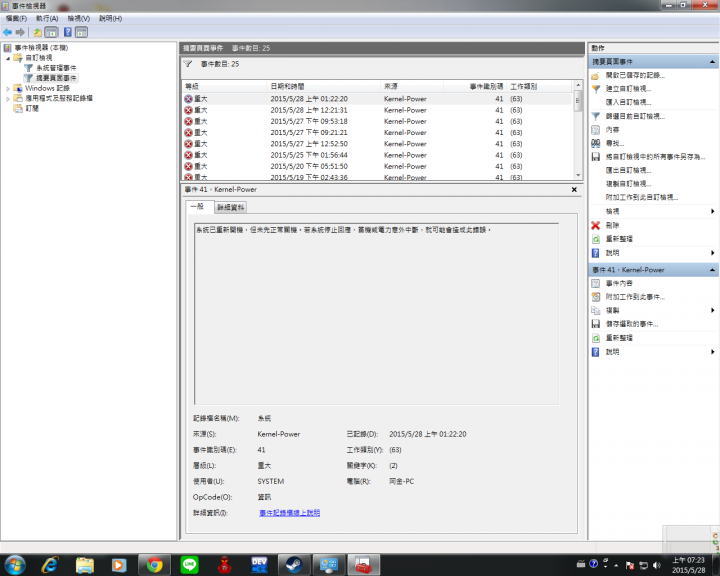Expand 應用程式及服務記錄檔 tree node
The image size is (720, 576).
click(8, 99)
